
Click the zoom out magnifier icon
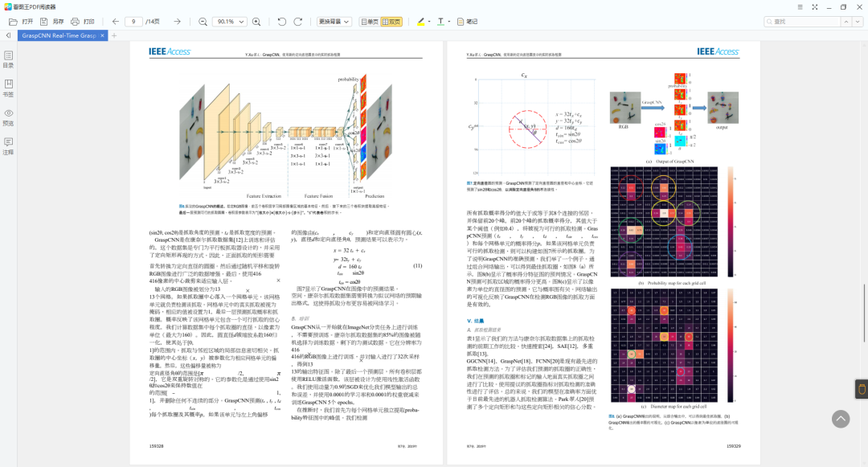(x=203, y=22)
